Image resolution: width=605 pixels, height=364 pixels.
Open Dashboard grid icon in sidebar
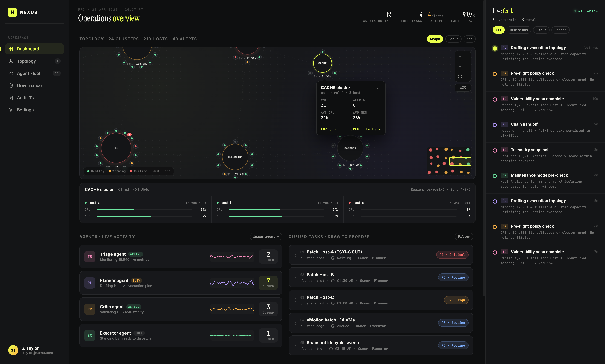11,49
